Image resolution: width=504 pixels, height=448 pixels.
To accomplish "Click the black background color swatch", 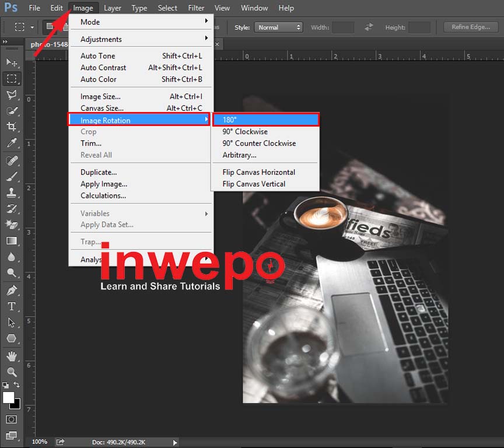I will point(17,405).
